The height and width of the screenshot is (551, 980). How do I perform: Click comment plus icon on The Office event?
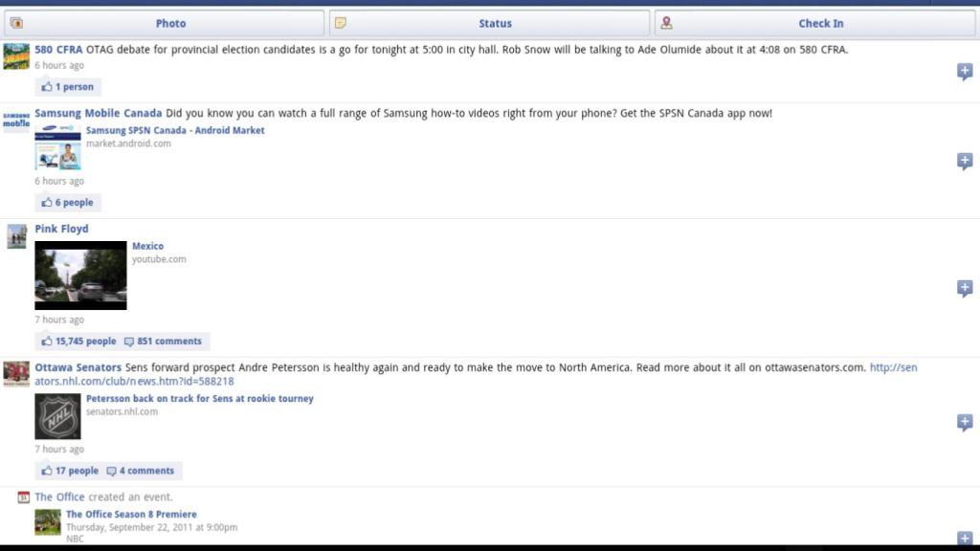965,538
